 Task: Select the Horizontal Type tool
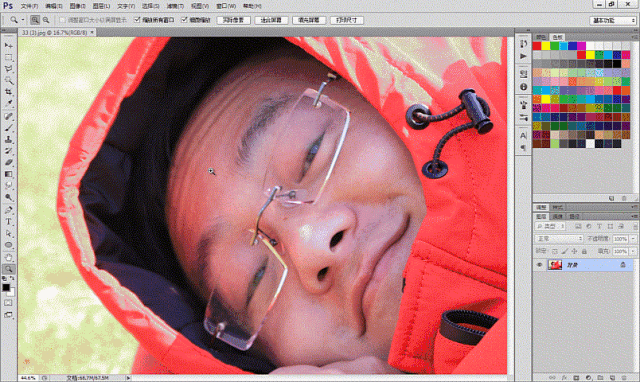(x=8, y=222)
